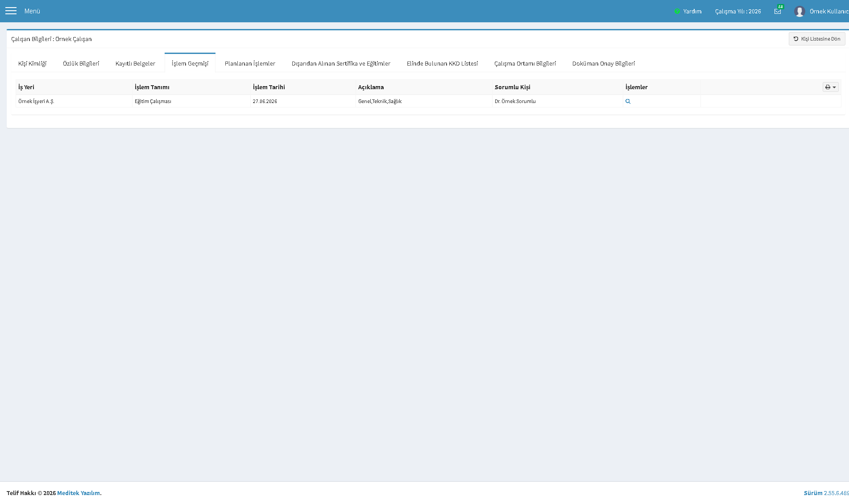This screenshot has height=504, width=849.
Task: Switch to Doküman Onay Bilgileri tab
Action: coord(604,63)
